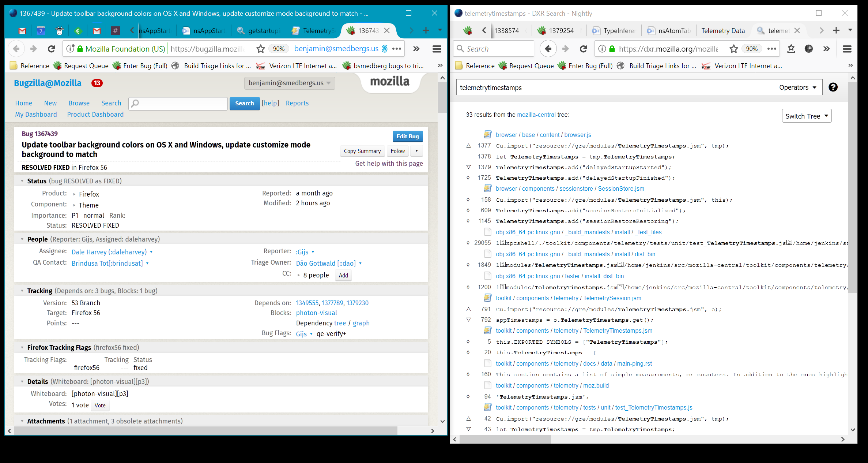Close the telemetrytimestamps DXR tab

[x=797, y=31]
